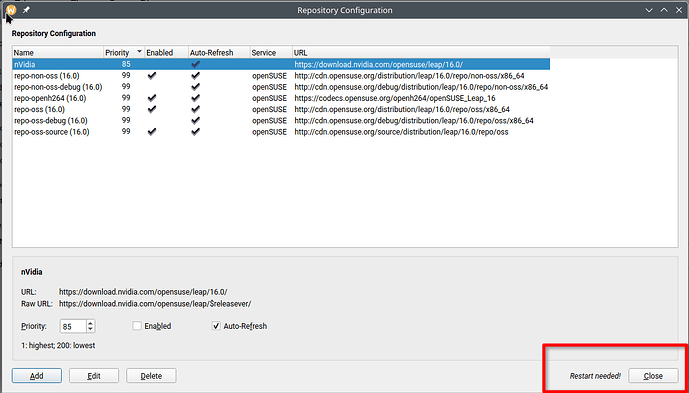
Task: Click the 'Restart needed!' status text
Action: [x=595, y=376]
